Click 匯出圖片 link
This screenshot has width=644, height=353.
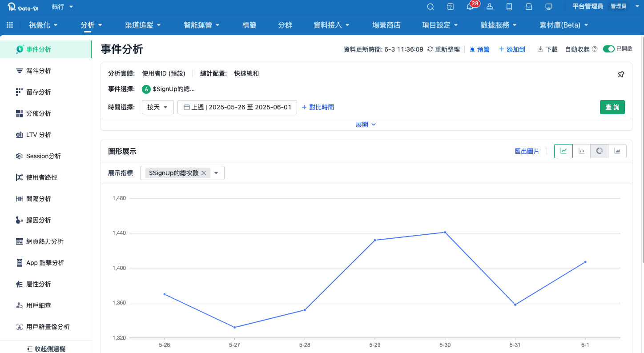pyautogui.click(x=527, y=151)
